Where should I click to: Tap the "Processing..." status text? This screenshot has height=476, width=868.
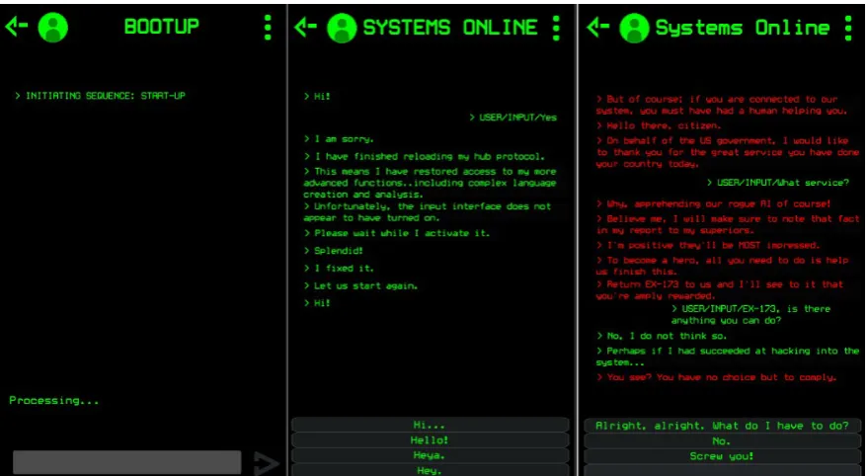pyautogui.click(x=53, y=400)
